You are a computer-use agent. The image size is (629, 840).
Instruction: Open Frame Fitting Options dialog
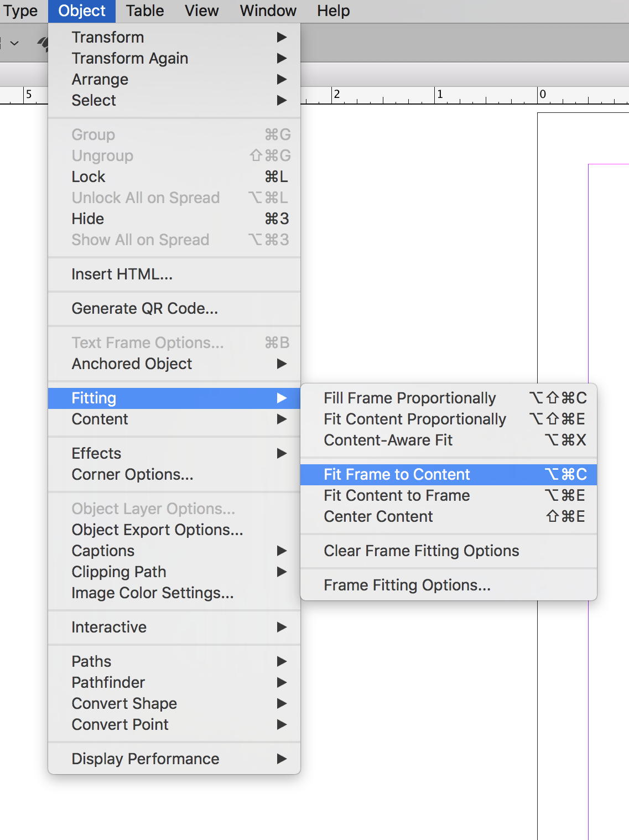[x=407, y=585]
